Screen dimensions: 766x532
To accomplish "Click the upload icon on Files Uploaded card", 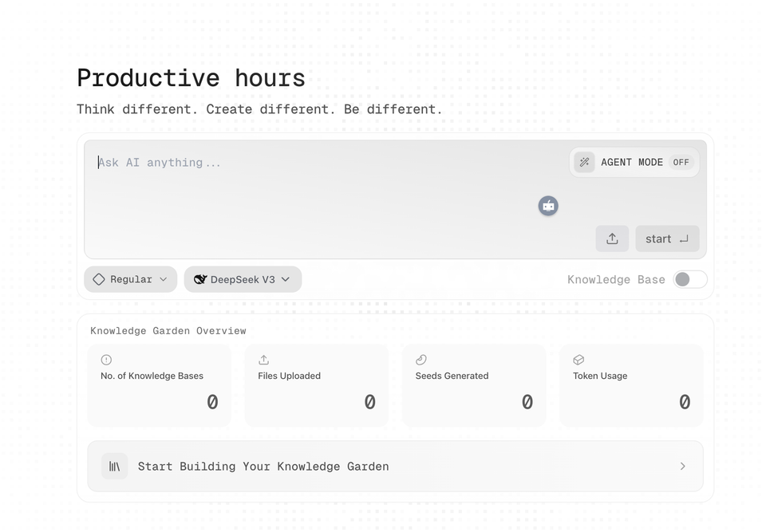I will coord(264,360).
